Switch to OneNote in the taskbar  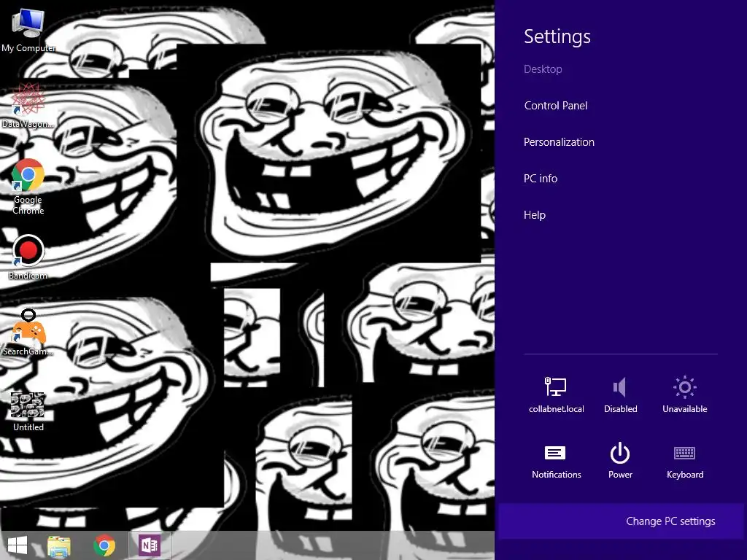pyautogui.click(x=149, y=545)
